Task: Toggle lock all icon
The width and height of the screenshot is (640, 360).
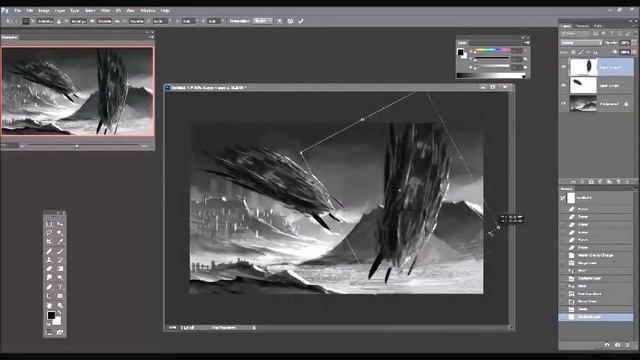Action: [x=596, y=52]
